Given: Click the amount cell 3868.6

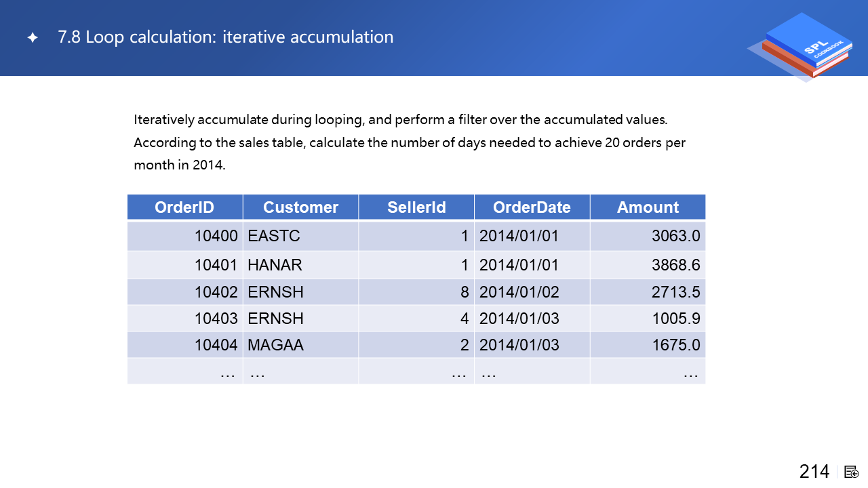Looking at the screenshot, I should 675,265.
